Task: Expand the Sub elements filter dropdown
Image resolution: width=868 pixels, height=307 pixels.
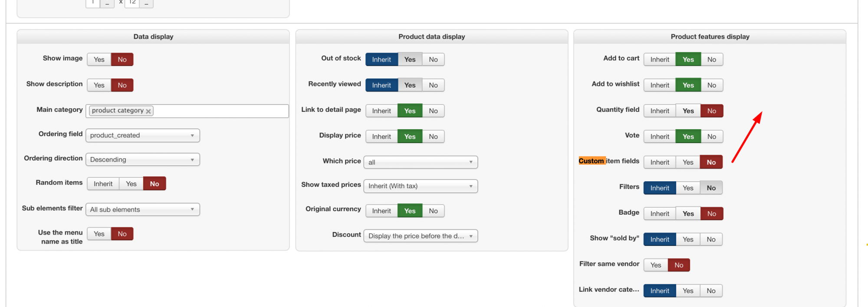Action: click(x=142, y=209)
